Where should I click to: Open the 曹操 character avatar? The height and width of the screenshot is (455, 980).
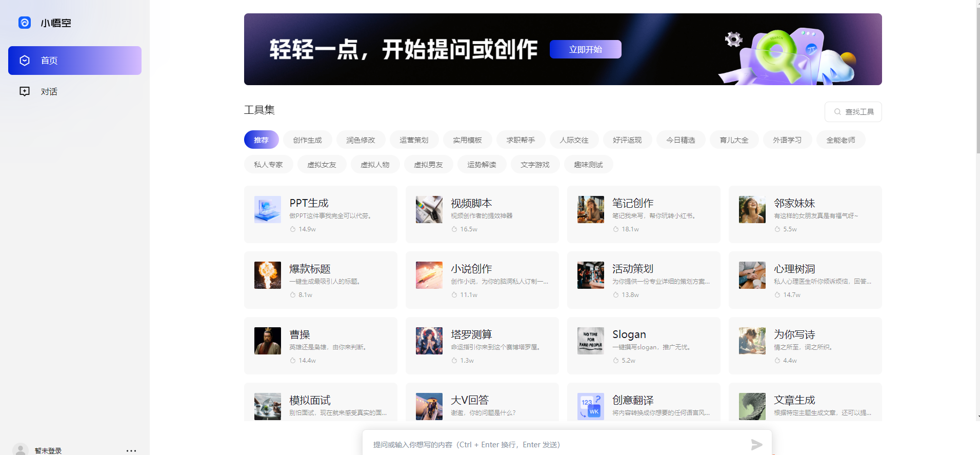(x=268, y=341)
